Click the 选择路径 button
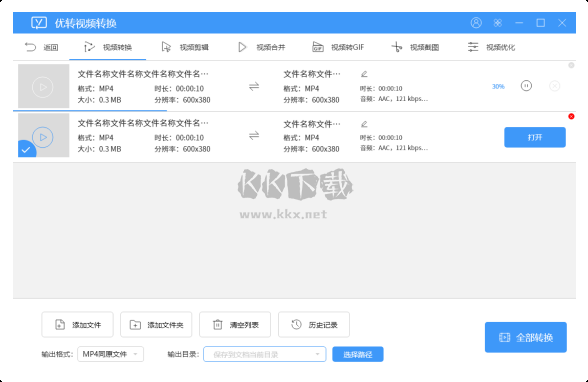Viewport: 588px width, 382px height. click(358, 354)
